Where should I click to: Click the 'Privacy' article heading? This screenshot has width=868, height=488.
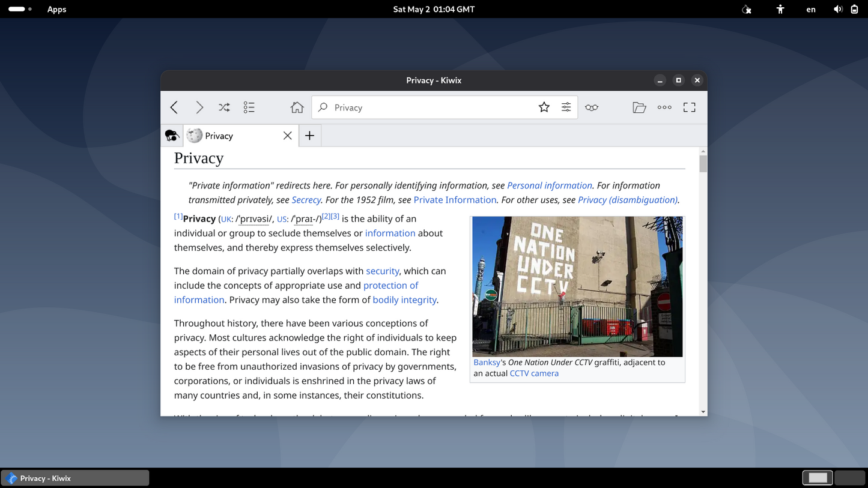pyautogui.click(x=199, y=158)
